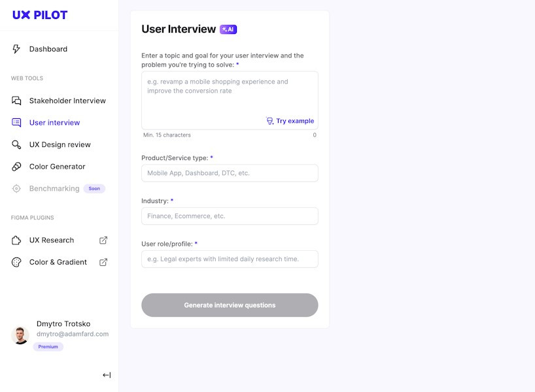
Task: Click the Product/Service type input field
Action: 230,173
